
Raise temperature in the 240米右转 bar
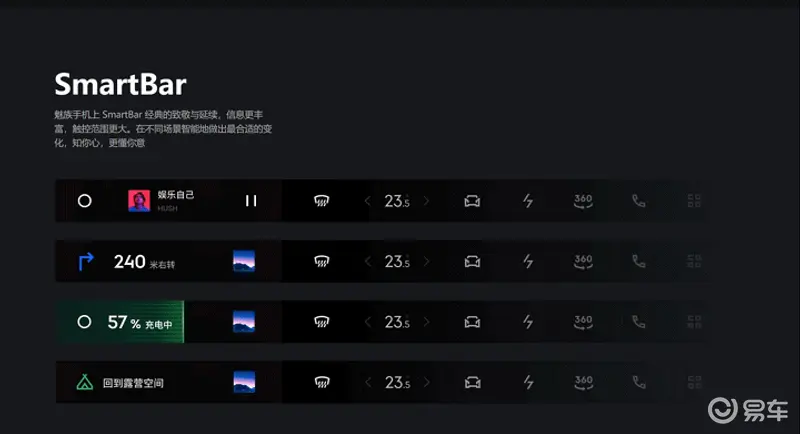[427, 262]
